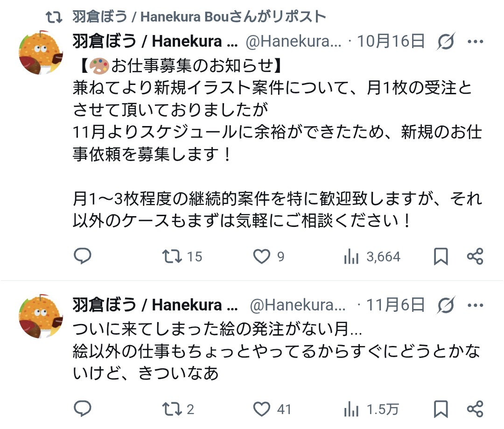Reply to the October 16 job announcement post
Viewport: 504px width, 429px height.
coord(83,256)
